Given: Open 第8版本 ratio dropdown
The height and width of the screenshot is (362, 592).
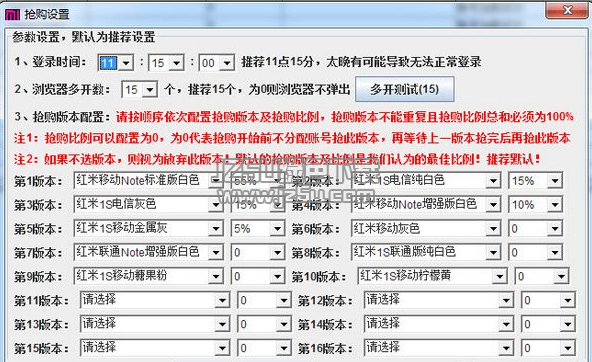Looking at the screenshot, I should coord(535,252).
